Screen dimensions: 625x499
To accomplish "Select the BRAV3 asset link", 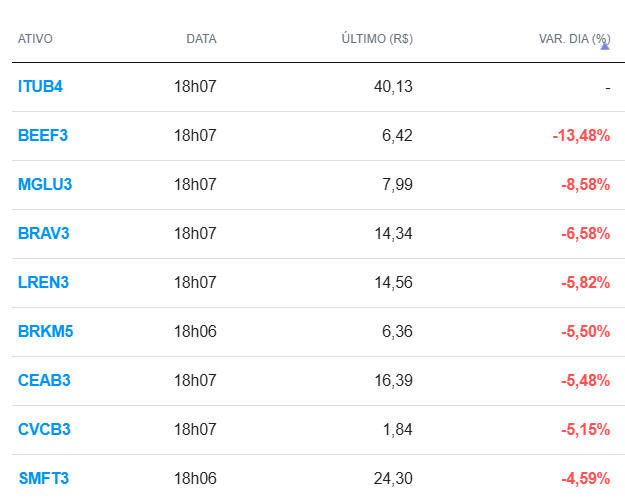I will pos(43,234).
